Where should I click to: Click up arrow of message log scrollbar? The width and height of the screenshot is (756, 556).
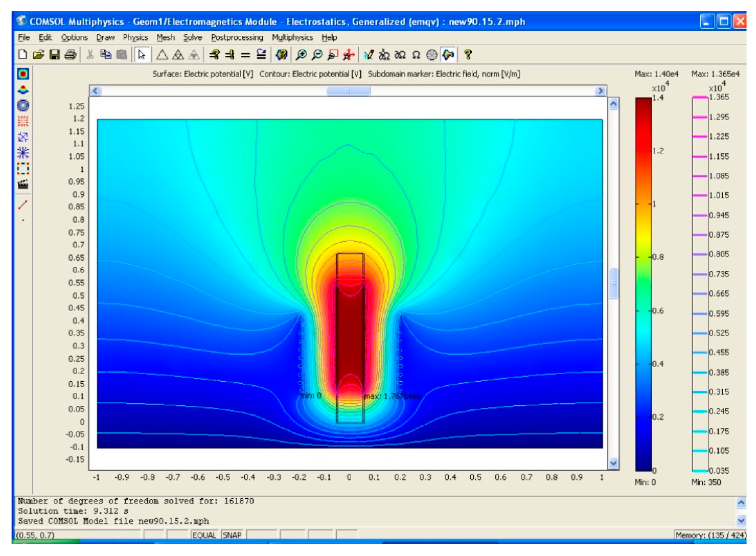pos(741,503)
